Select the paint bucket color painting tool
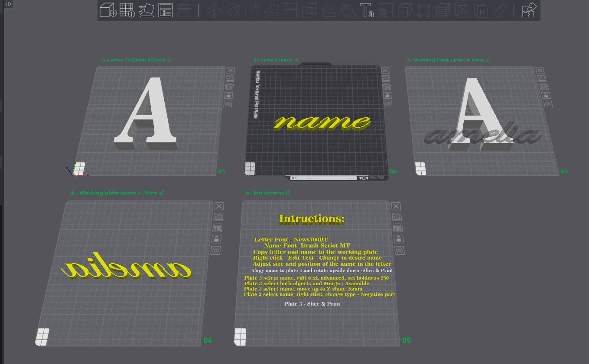The width and height of the screenshot is (589, 364). tap(348, 10)
